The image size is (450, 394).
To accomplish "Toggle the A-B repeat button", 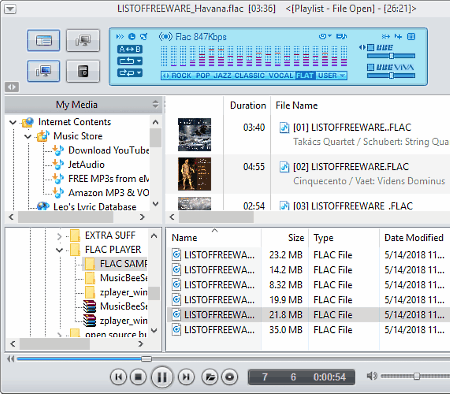I will pos(130,49).
